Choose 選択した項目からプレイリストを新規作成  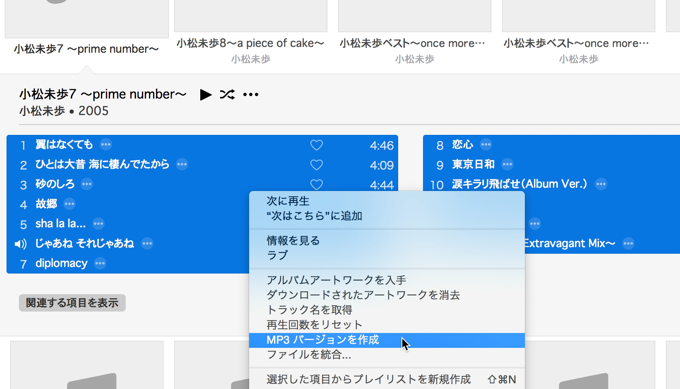(x=387, y=379)
